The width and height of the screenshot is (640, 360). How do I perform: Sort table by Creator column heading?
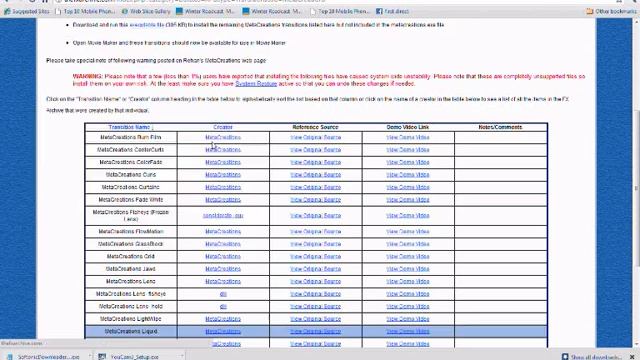coord(223,127)
